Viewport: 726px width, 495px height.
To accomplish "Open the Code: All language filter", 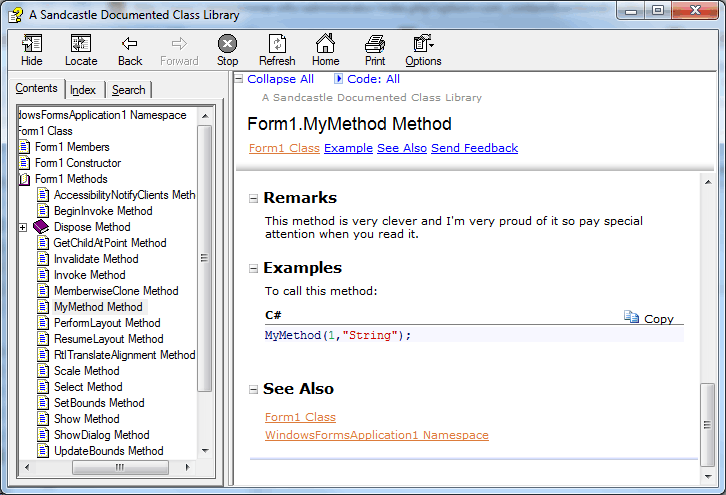I will [x=374, y=79].
